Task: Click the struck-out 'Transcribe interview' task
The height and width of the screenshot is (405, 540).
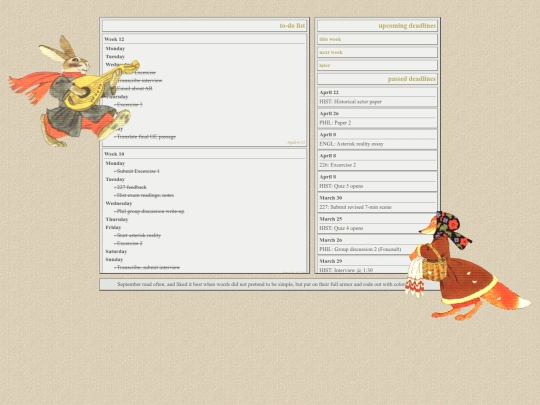Action: (x=139, y=81)
